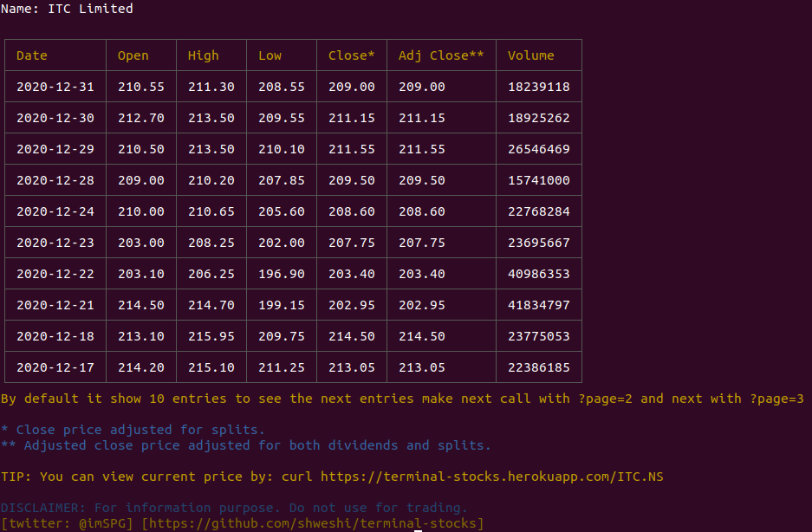812x532 pixels.
Task: Click Adj Close value 213.05
Action: 421,367
